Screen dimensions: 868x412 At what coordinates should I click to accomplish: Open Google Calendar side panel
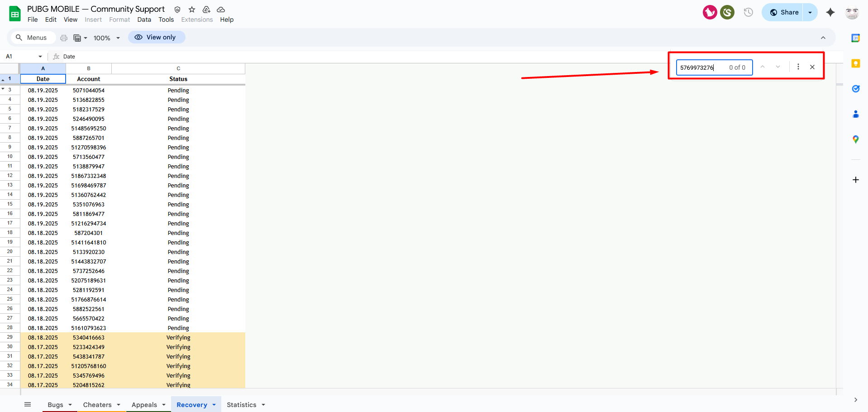point(855,38)
